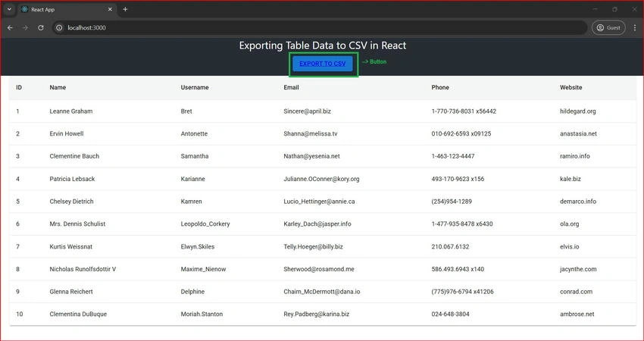Click the EXPORT TO CSV button

click(x=323, y=64)
